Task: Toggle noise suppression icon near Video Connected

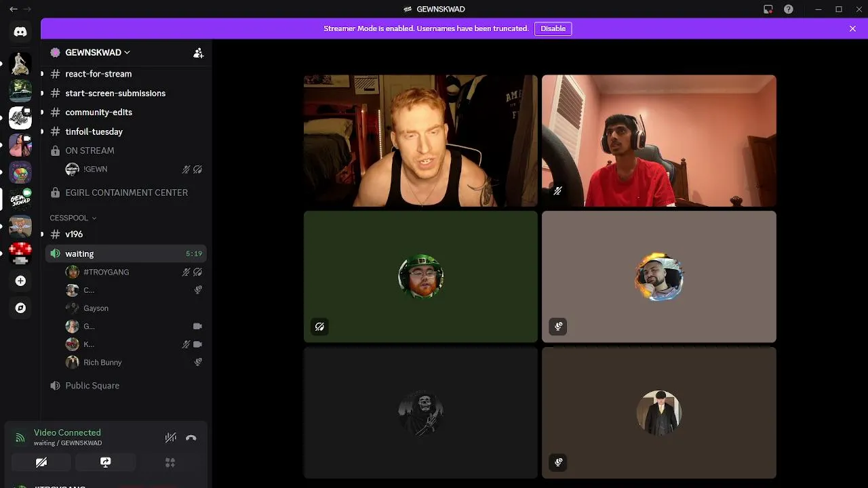Action: tap(171, 438)
